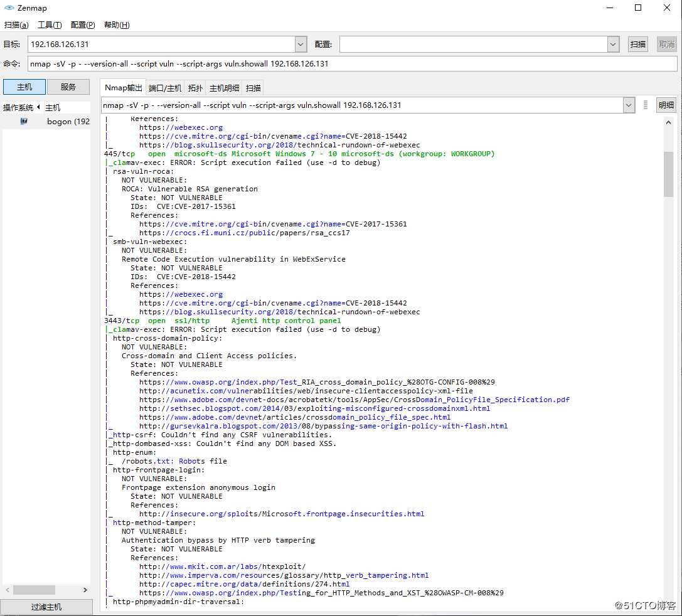This screenshot has height=616, width=682.
Task: Minimize the Zenmap window
Action: click(610, 8)
